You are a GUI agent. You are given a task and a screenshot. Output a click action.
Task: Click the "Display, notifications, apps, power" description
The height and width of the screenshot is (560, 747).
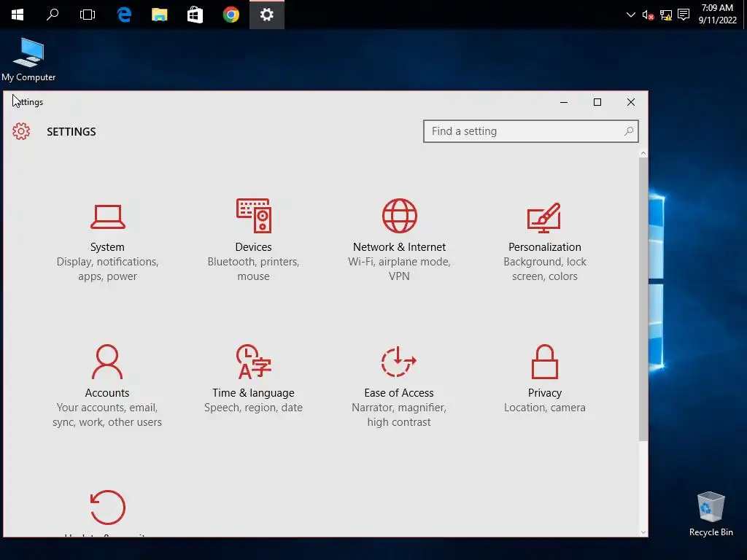[x=107, y=269]
